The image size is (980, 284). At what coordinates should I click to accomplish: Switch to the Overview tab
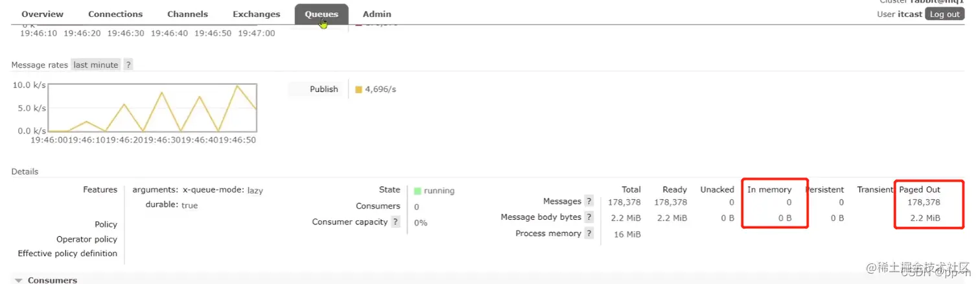43,14
